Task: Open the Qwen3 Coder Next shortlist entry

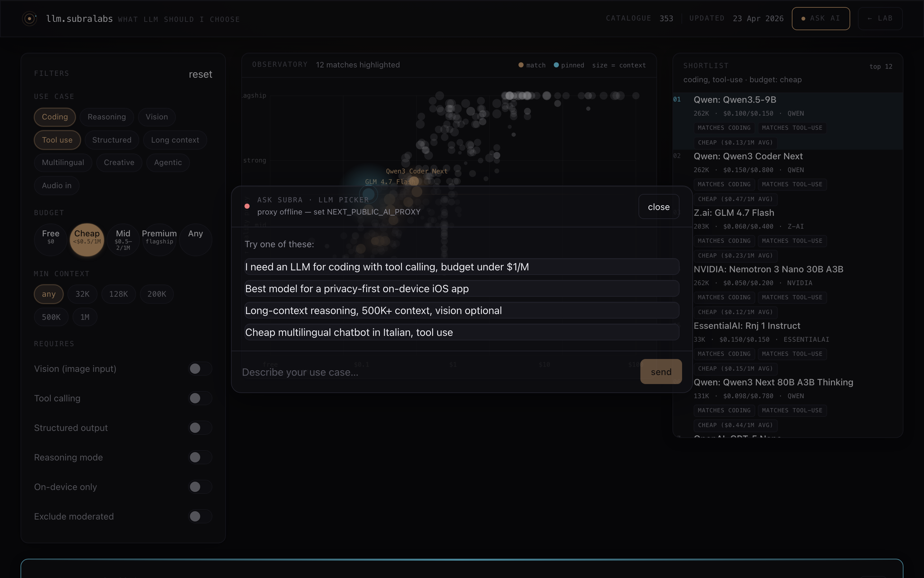Action: coord(788,177)
